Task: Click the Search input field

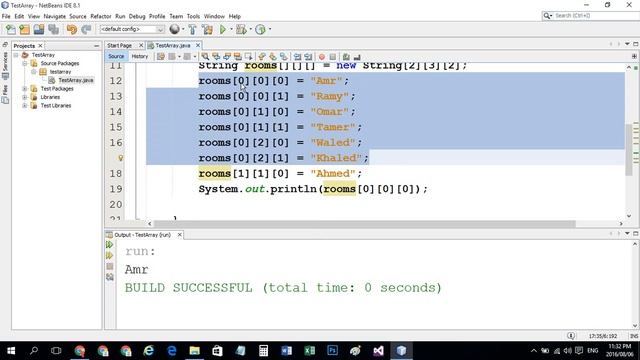Action: point(596,16)
